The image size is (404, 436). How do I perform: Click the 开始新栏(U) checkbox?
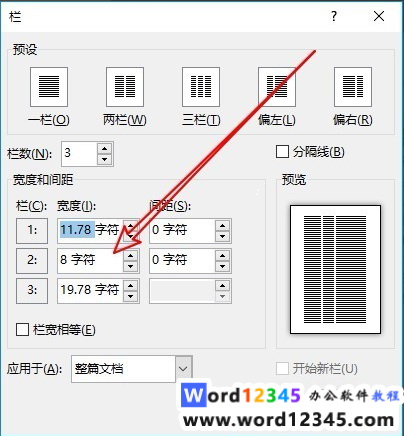point(282,369)
